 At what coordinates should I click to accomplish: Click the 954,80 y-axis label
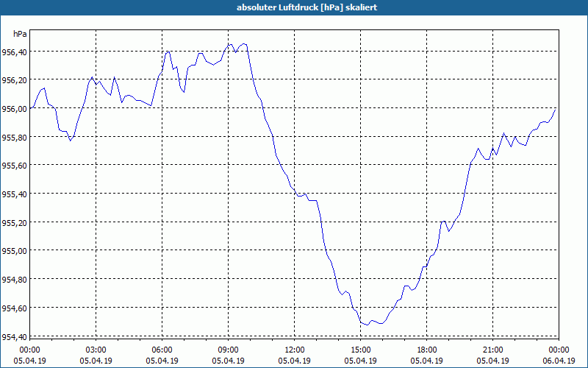click(x=14, y=280)
